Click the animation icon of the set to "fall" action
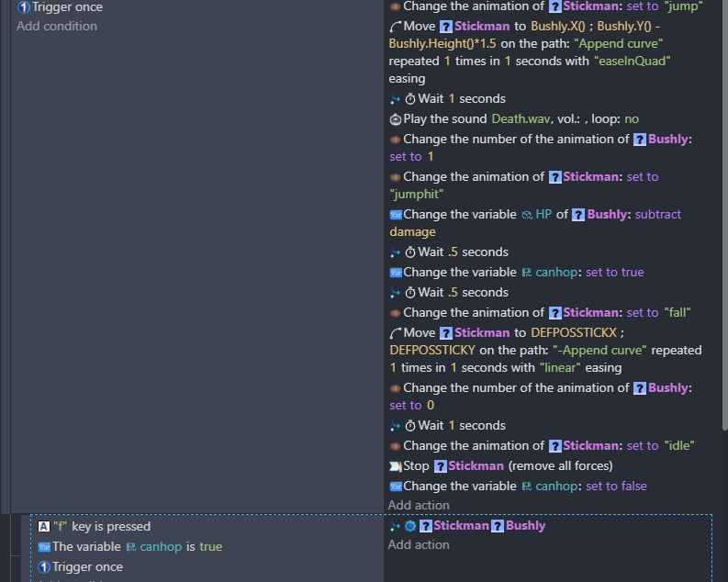This screenshot has height=582, width=728. (395, 313)
